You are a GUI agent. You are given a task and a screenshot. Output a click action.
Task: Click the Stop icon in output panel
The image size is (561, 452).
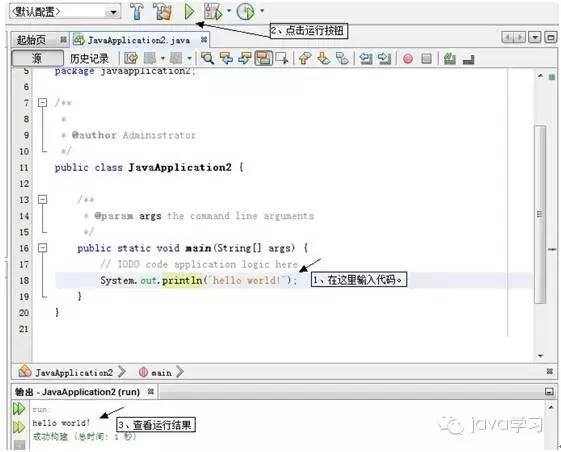point(19,445)
